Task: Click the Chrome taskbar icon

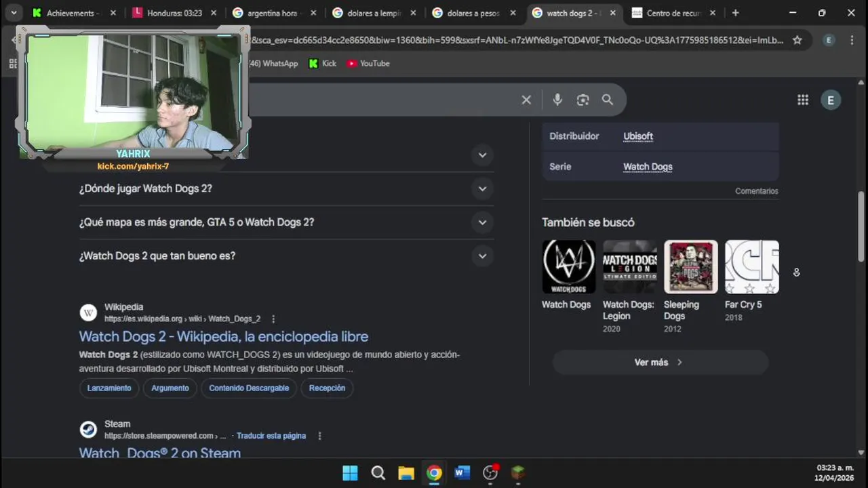Action: click(434, 473)
